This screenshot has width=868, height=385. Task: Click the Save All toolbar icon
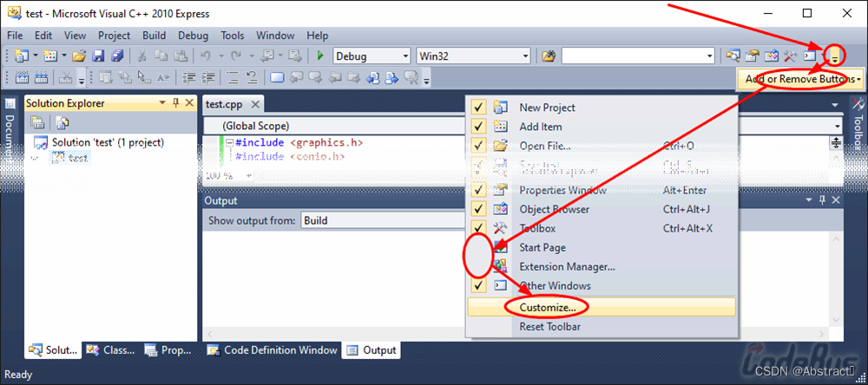click(116, 56)
